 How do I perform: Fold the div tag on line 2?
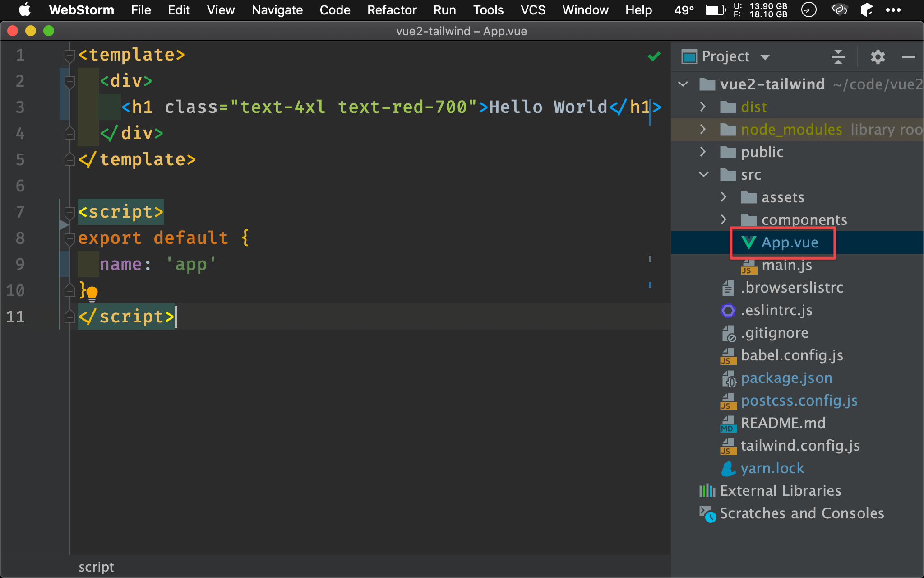tap(69, 82)
